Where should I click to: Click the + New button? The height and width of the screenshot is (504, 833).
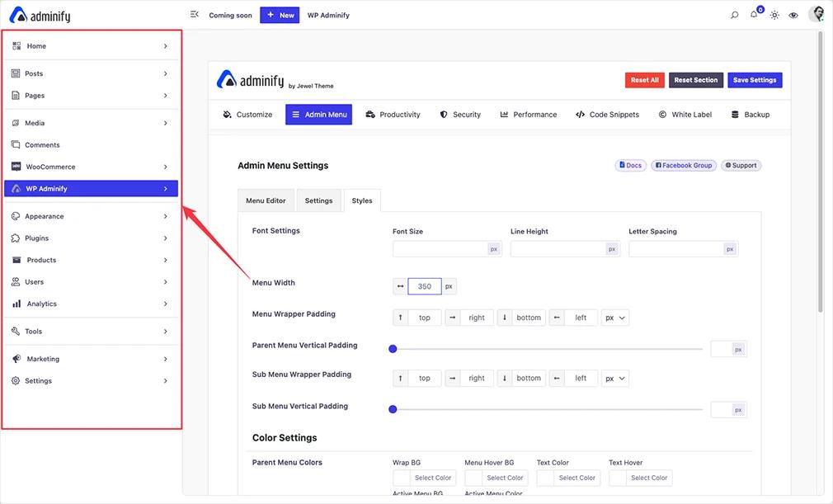[x=280, y=15]
